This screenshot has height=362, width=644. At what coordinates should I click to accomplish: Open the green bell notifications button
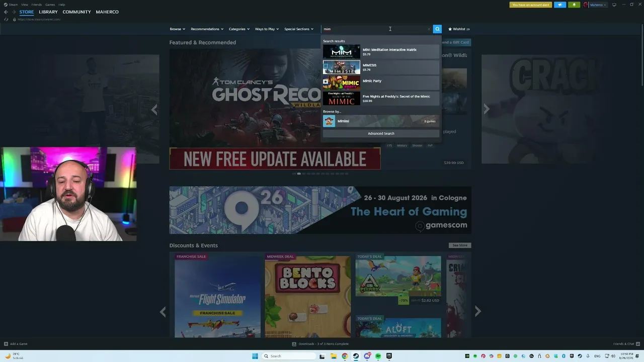574,5
